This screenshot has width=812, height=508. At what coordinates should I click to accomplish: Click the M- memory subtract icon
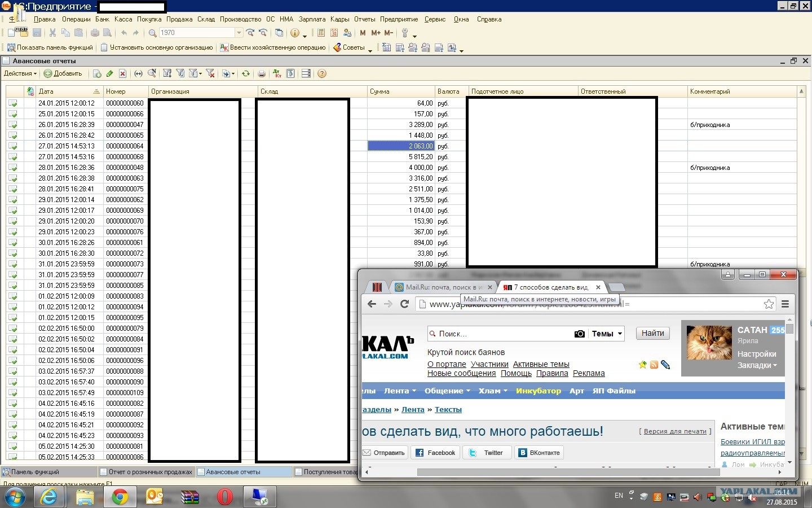(389, 33)
